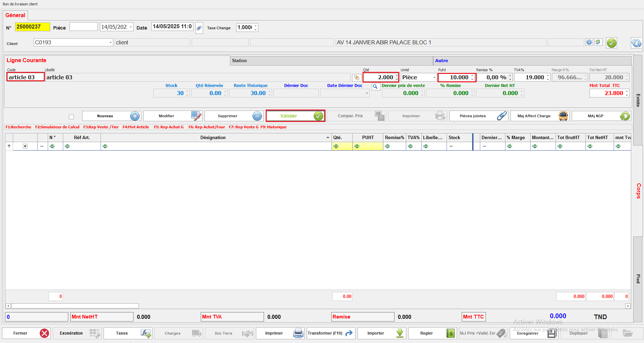Open the Pied side tab

tap(638, 279)
